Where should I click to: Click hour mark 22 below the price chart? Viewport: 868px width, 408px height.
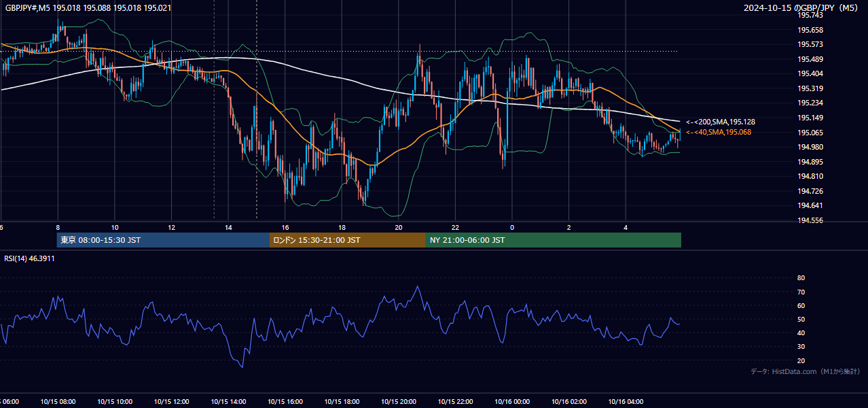(456, 228)
